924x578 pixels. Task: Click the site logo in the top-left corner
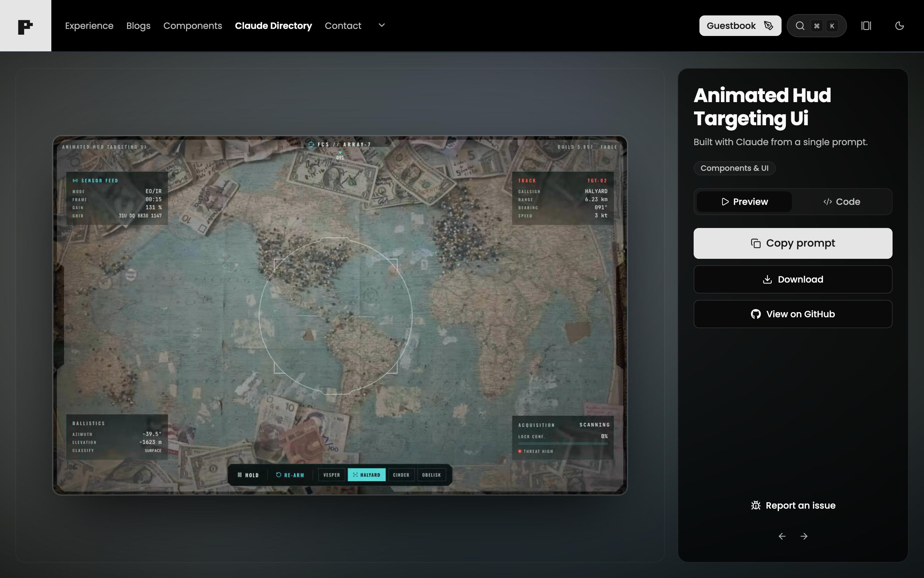click(25, 26)
